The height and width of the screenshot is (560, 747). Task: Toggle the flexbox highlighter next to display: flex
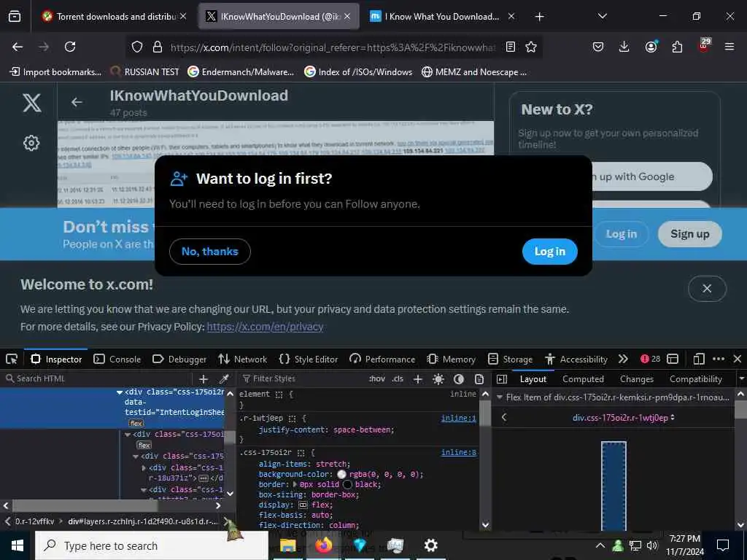(x=303, y=505)
